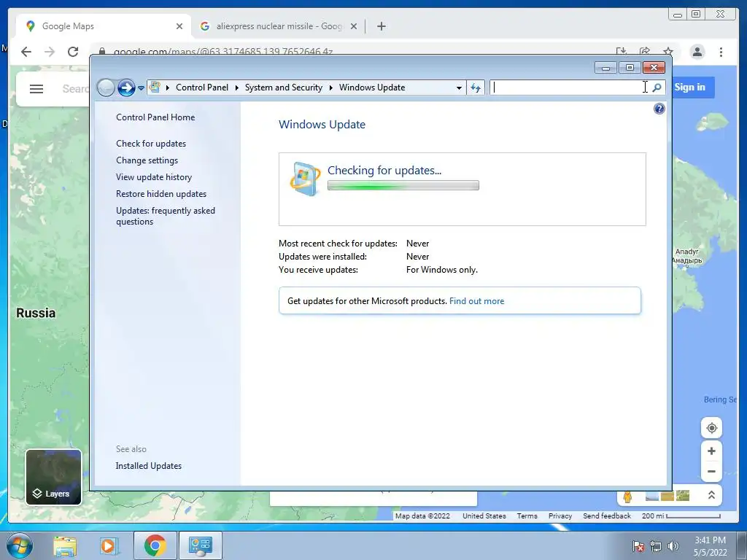Open Chrome three-dot menu

pyautogui.click(x=721, y=52)
